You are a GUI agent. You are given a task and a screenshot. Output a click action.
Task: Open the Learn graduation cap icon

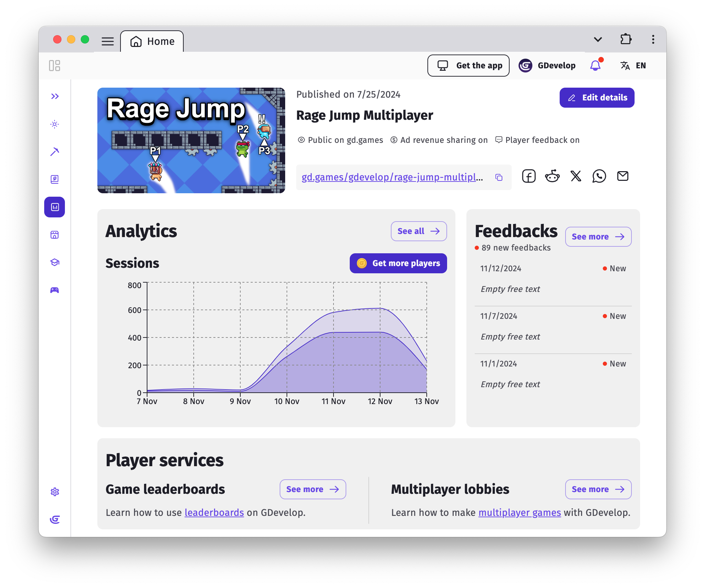click(55, 263)
